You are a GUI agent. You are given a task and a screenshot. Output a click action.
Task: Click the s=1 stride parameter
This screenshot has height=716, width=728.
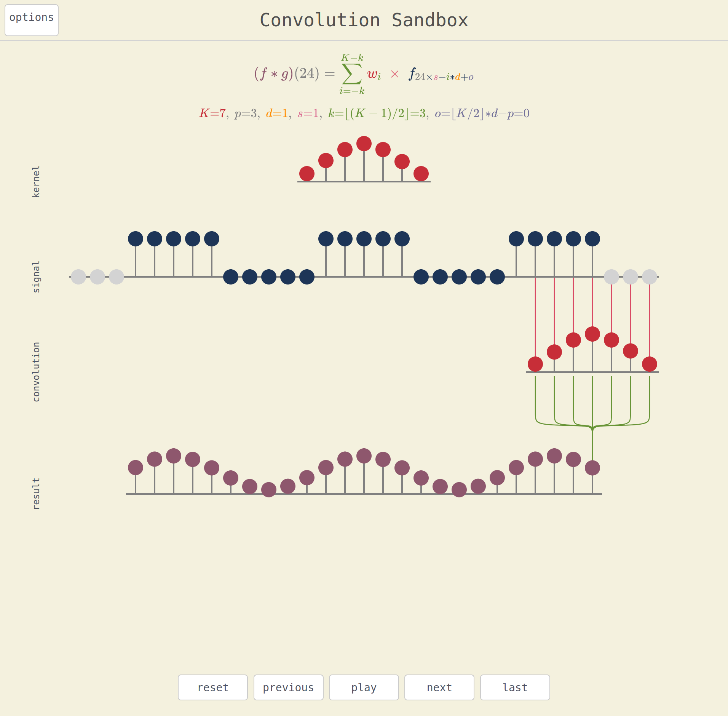[308, 113]
